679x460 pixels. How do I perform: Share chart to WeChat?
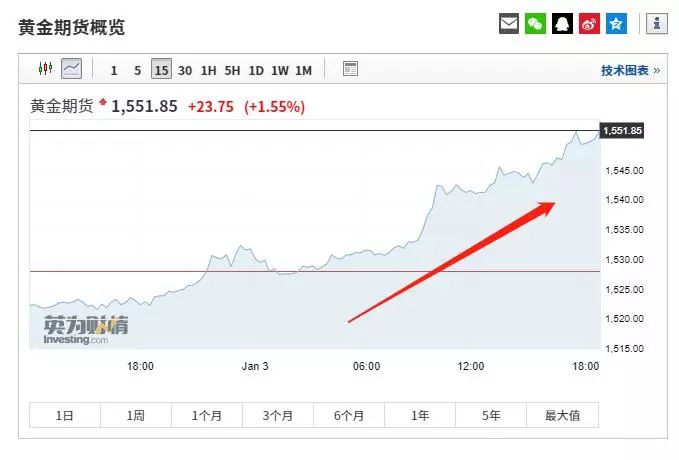(x=536, y=24)
